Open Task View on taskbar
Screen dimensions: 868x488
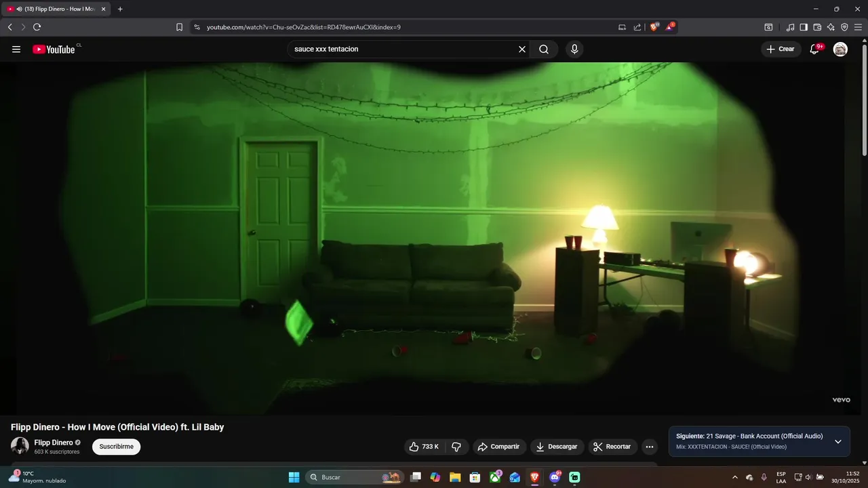[416, 477]
